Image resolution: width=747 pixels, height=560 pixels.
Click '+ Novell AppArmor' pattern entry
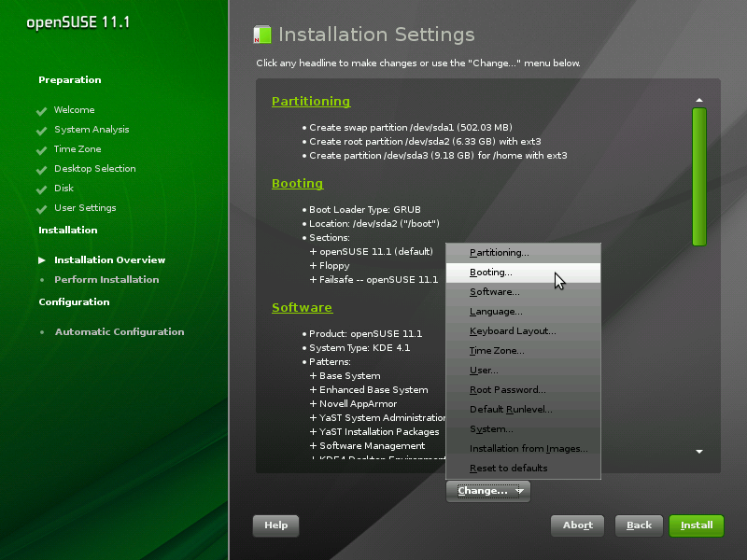(x=353, y=404)
